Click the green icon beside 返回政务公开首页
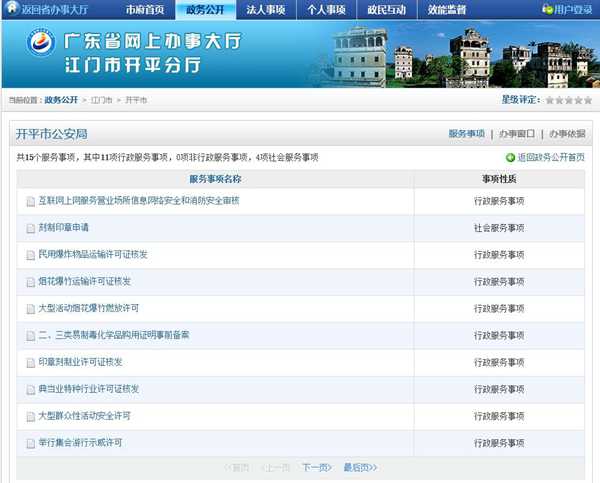The height and width of the screenshot is (483, 600). (x=510, y=157)
